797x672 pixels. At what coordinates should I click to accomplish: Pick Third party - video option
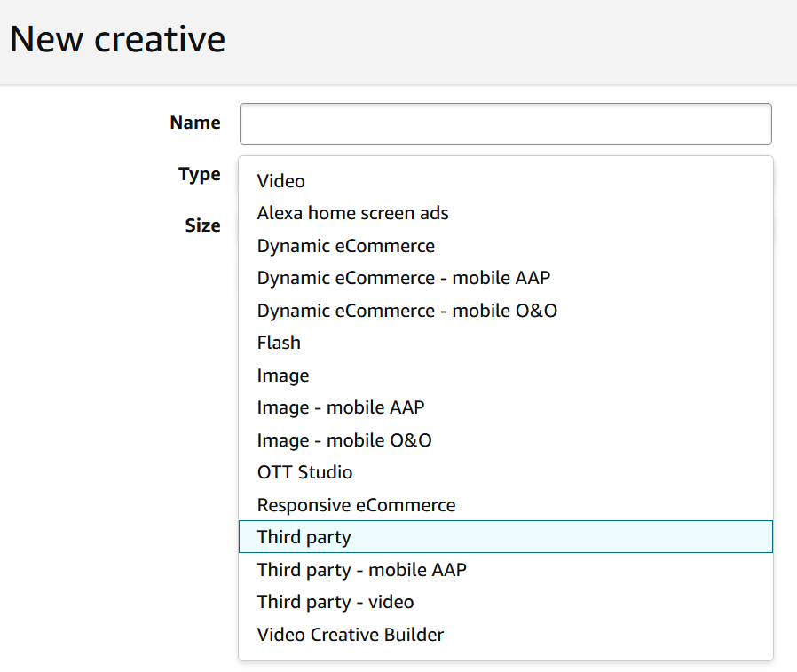[x=335, y=602]
